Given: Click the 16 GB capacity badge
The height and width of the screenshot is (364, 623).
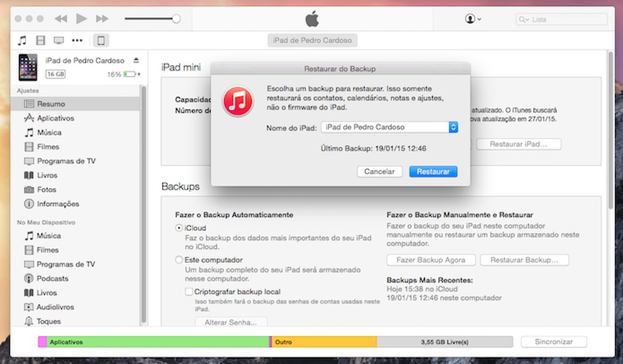Looking at the screenshot, I should click(x=55, y=74).
